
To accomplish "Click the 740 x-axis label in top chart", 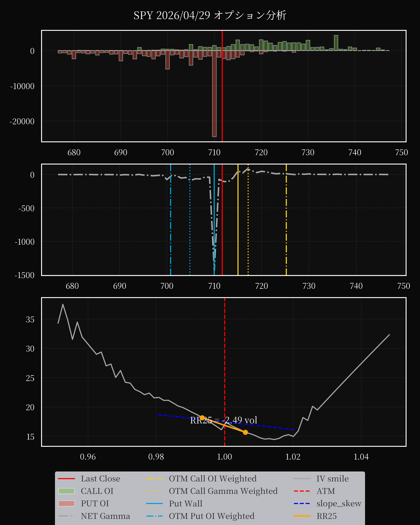I will point(355,152).
